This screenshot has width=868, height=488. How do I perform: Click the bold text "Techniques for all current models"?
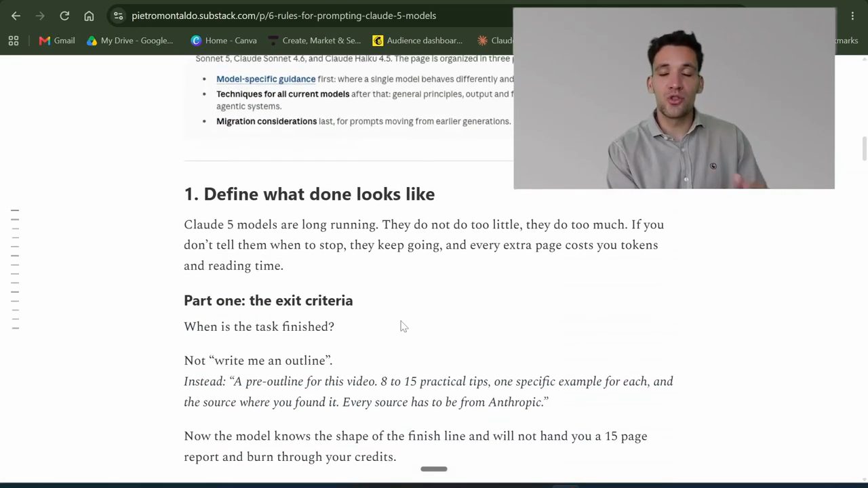[x=283, y=94]
